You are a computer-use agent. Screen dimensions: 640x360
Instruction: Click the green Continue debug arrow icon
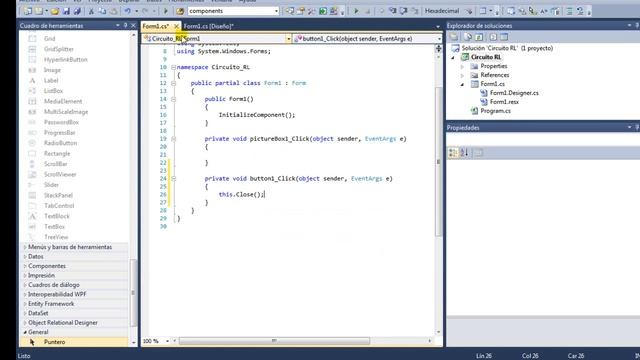356,11
